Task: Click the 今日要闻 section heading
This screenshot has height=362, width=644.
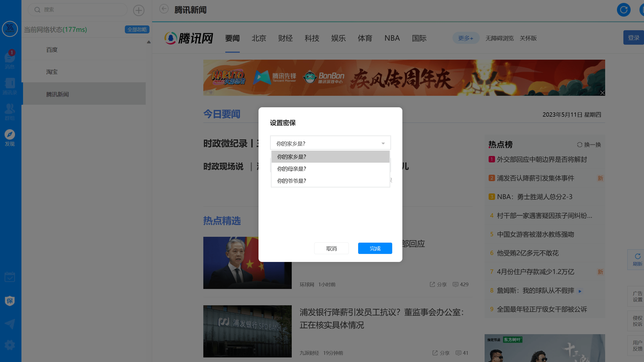Action: 222,114
